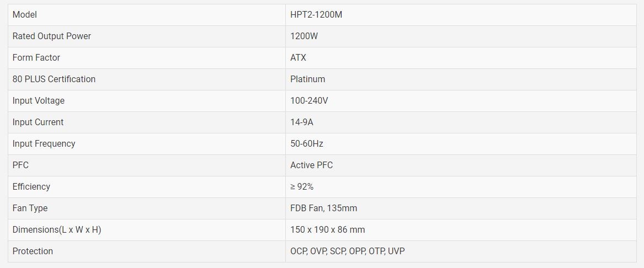This screenshot has height=268, width=644.
Task: Click the Active PFC value
Action: click(x=311, y=165)
